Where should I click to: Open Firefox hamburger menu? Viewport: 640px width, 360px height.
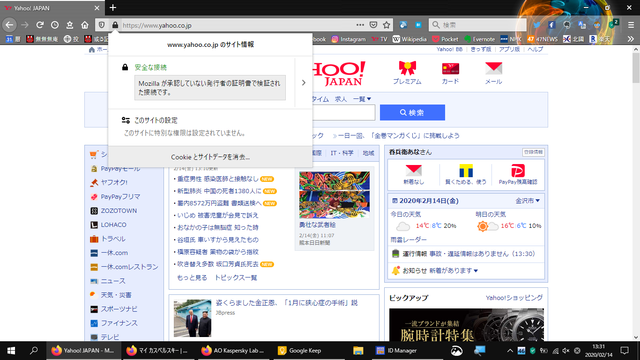(x=631, y=25)
